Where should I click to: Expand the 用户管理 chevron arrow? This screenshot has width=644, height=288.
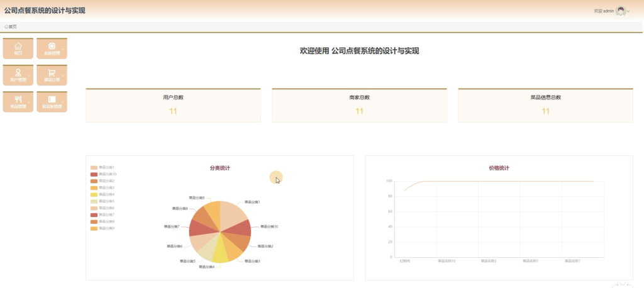point(29,75)
